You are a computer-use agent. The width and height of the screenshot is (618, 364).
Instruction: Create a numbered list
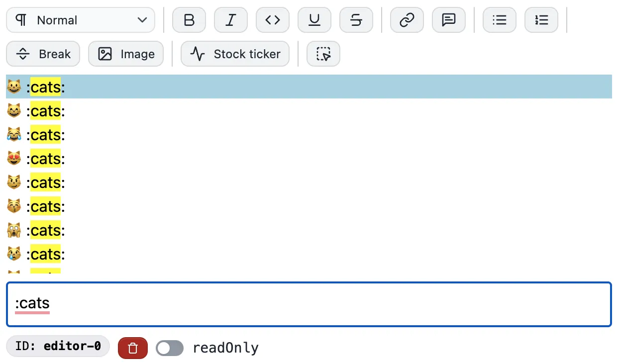(x=541, y=20)
